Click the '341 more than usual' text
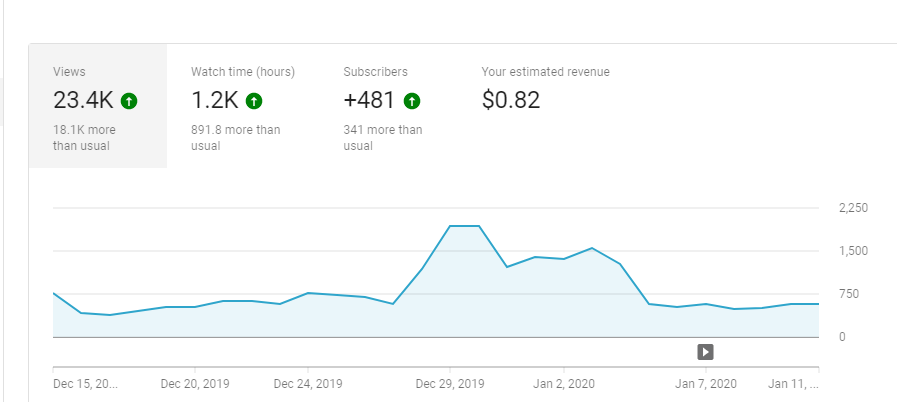The image size is (897, 402). pyautogui.click(x=383, y=138)
